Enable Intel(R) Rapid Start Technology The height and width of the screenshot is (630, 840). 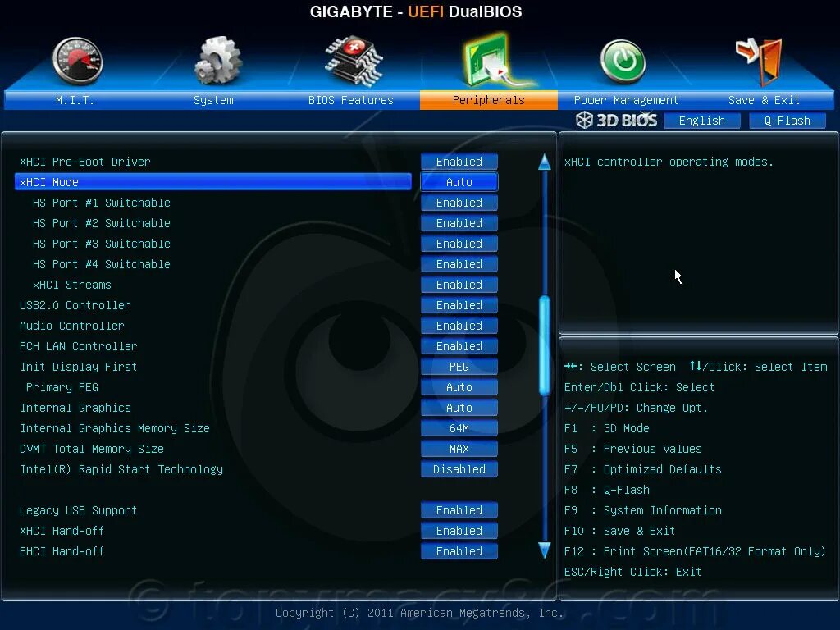coord(459,468)
